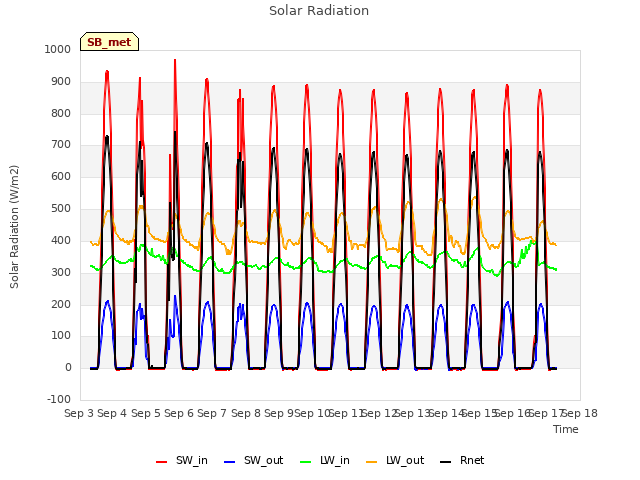This screenshot has height=480, width=640.
Task: Click the 200 y-axis tick label
Action: (61, 304)
